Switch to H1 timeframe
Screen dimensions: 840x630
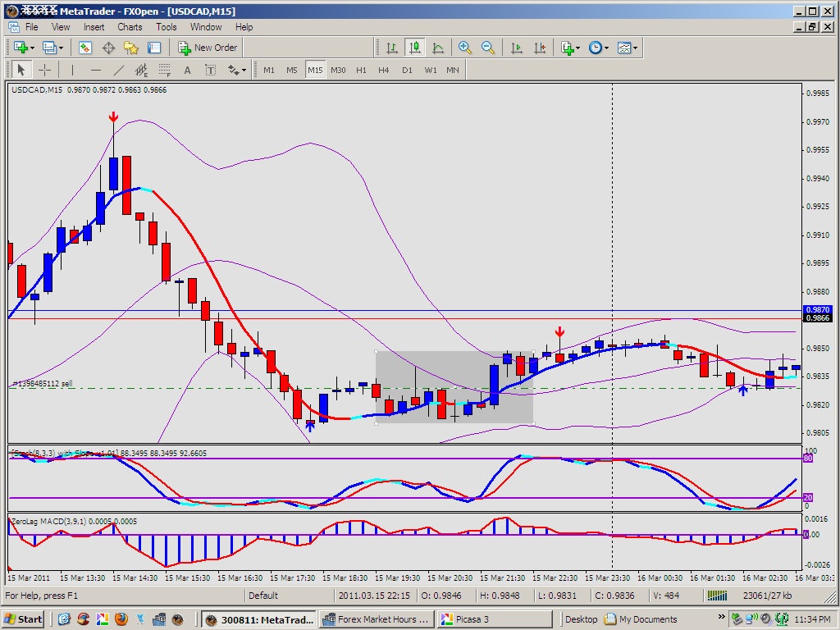362,70
